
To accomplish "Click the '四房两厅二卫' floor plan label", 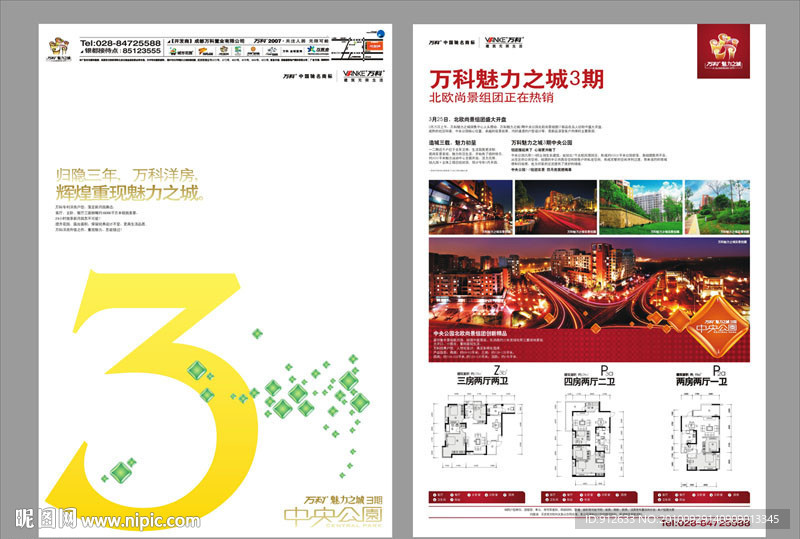I will (589, 382).
